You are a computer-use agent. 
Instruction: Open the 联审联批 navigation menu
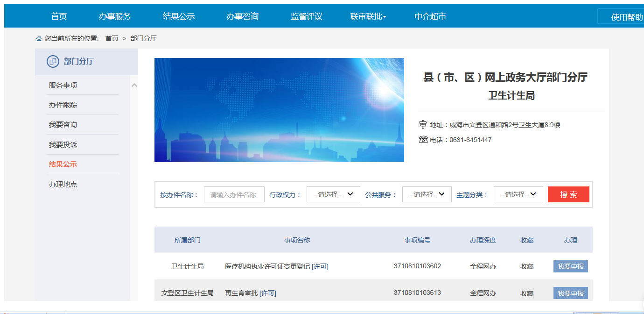[x=368, y=16]
